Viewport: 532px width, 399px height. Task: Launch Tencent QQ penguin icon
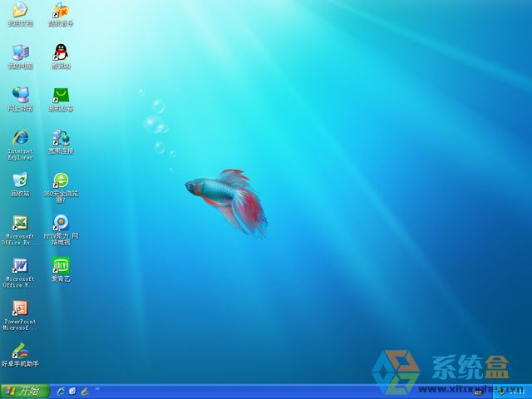61,53
